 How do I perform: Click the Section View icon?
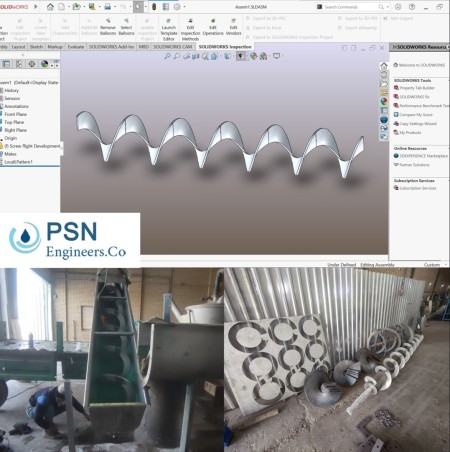click(x=195, y=56)
